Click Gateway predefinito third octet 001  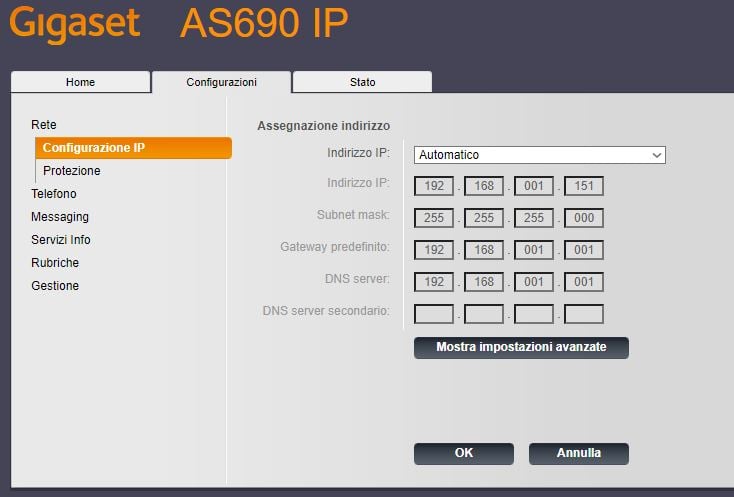[534, 250]
